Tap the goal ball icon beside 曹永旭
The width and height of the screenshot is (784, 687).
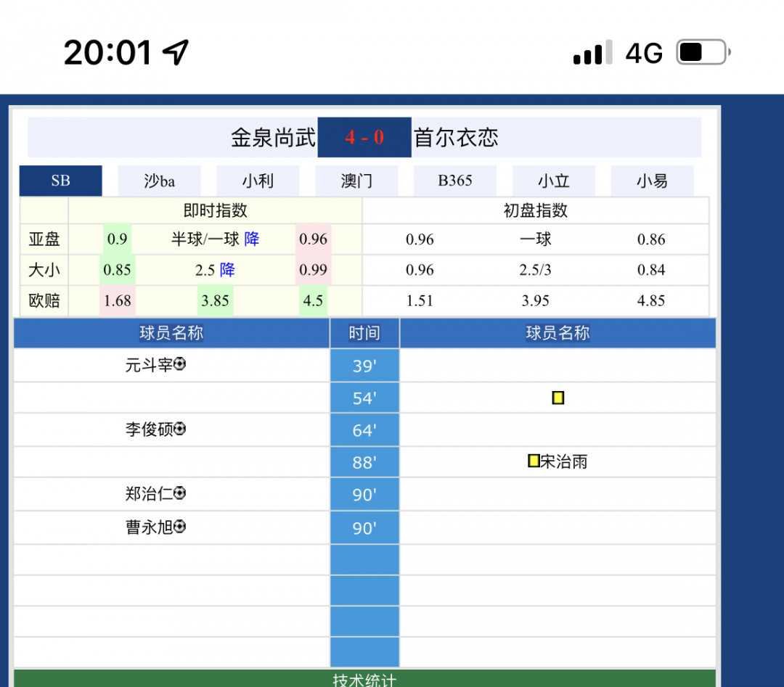tap(179, 527)
